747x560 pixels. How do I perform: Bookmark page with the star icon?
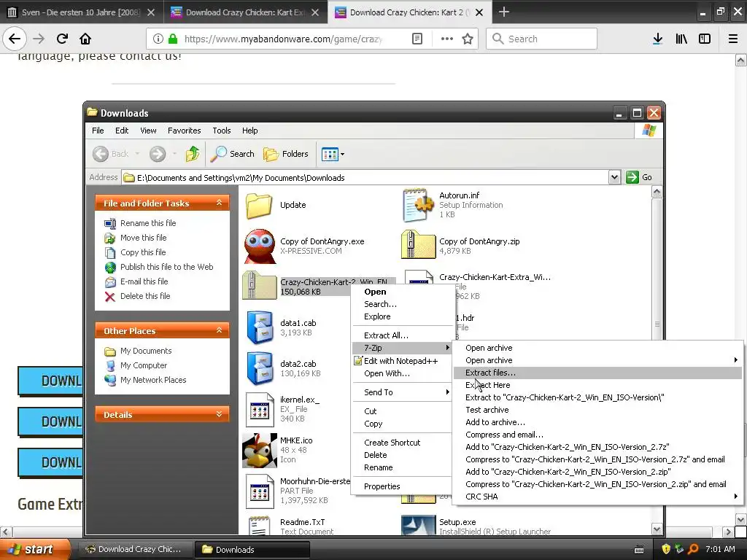pyautogui.click(x=468, y=39)
